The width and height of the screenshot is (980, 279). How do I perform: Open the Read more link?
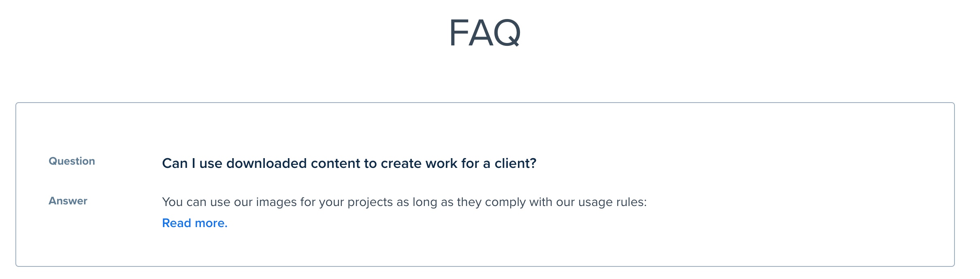click(x=194, y=223)
